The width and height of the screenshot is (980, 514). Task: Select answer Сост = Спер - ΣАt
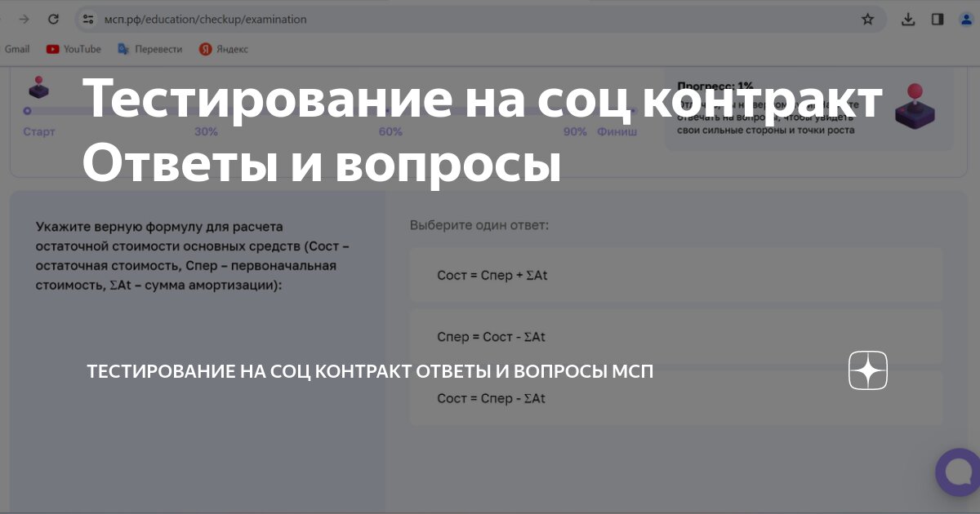pos(675,398)
